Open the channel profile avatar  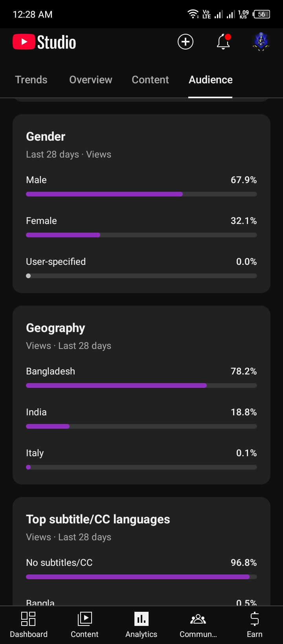261,42
